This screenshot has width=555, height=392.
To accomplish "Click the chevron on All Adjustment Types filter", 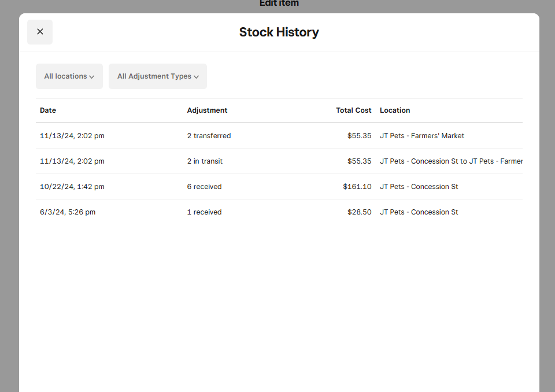I will (197, 76).
